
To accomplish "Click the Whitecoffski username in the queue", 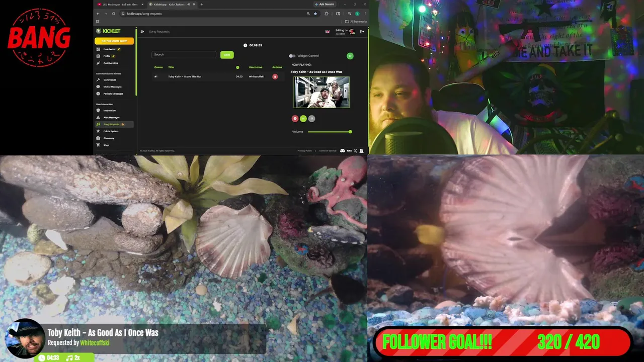I will [x=257, y=76].
